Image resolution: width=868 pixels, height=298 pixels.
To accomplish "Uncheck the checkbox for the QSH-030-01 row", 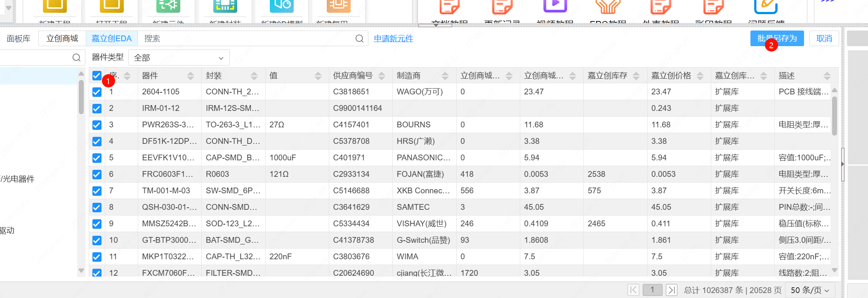I will click(97, 207).
